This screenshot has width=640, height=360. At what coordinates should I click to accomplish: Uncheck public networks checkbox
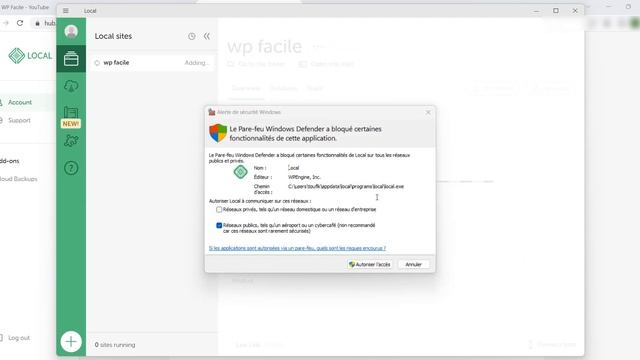point(219,225)
